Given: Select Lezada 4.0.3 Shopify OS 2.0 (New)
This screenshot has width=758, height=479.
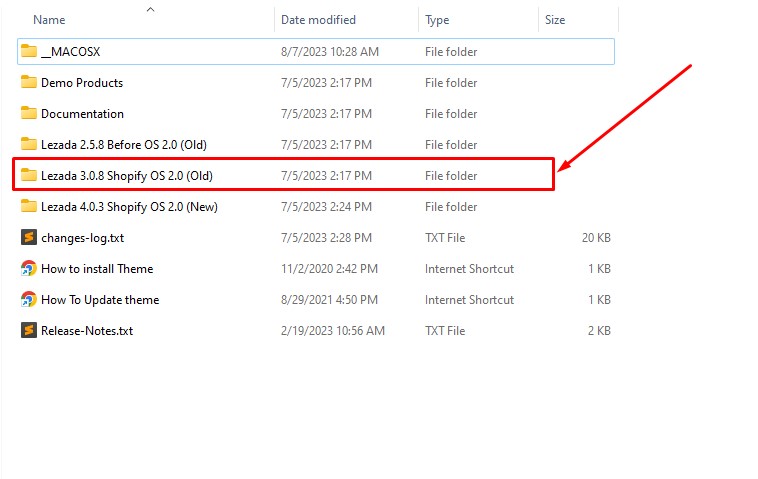Looking at the screenshot, I should [129, 207].
